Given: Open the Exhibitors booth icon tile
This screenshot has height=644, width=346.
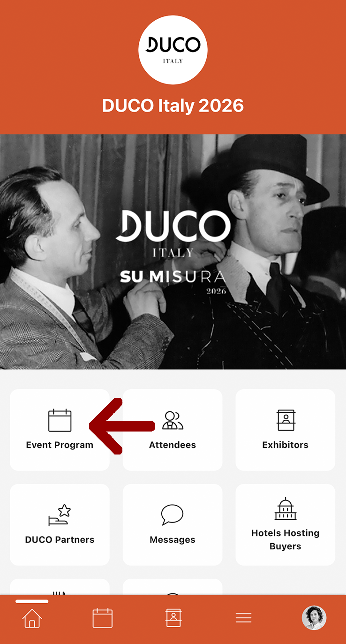Looking at the screenshot, I should (285, 430).
